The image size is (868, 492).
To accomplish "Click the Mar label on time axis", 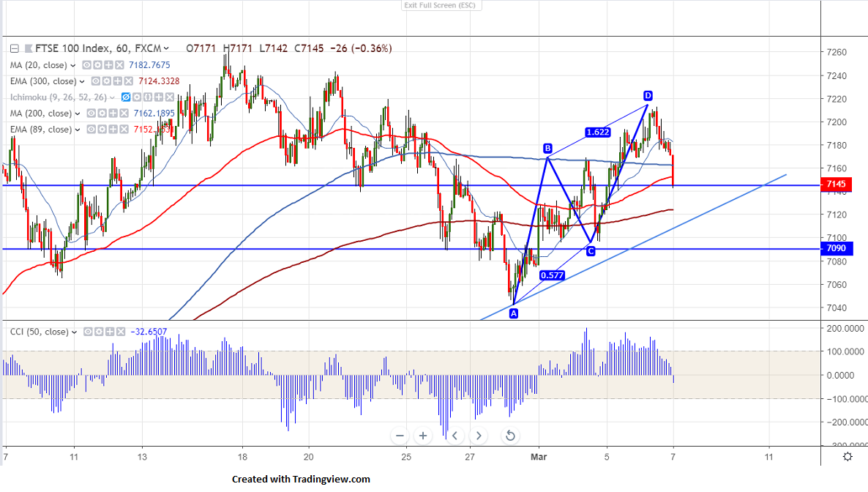I will (539, 457).
